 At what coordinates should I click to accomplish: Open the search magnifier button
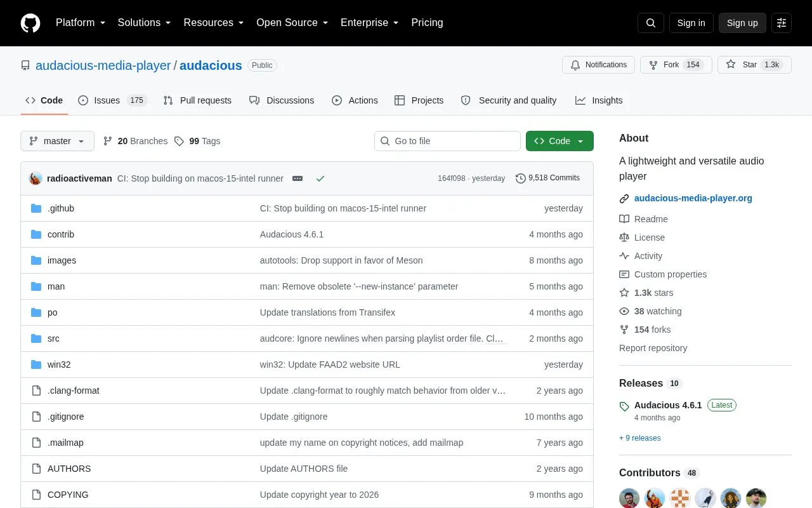[651, 23]
